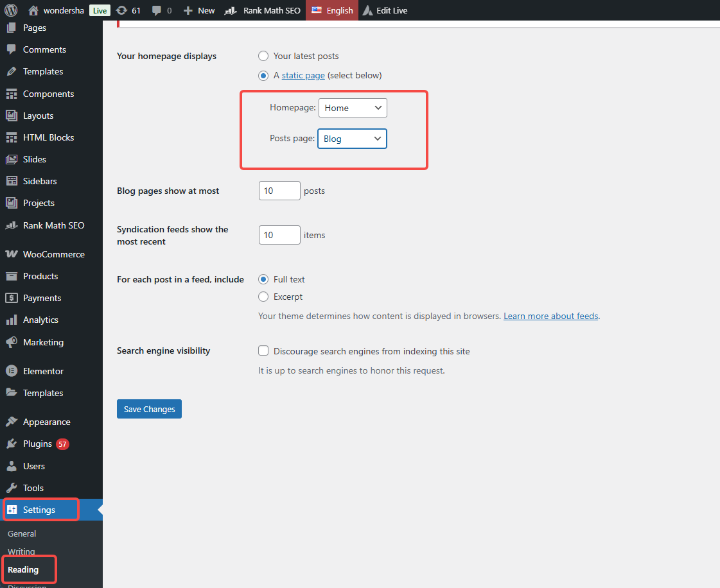Click the Elementor icon in sidebar
This screenshot has height=588, width=720.
(x=12, y=371)
